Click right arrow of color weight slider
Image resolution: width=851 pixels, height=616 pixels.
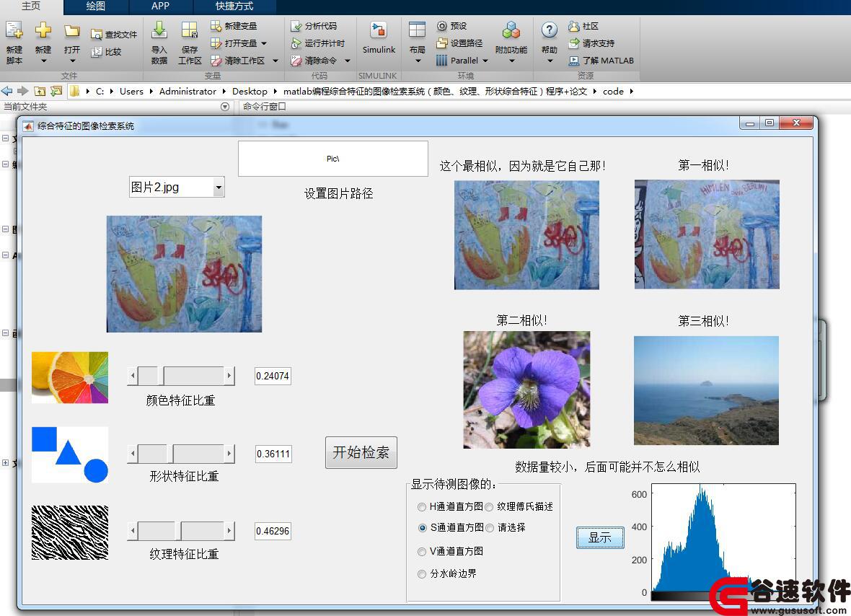pos(229,376)
